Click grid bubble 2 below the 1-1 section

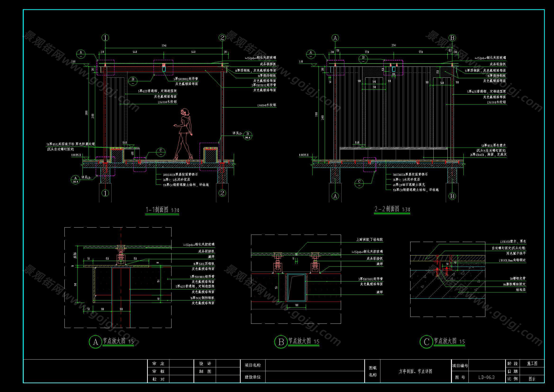click(222, 193)
